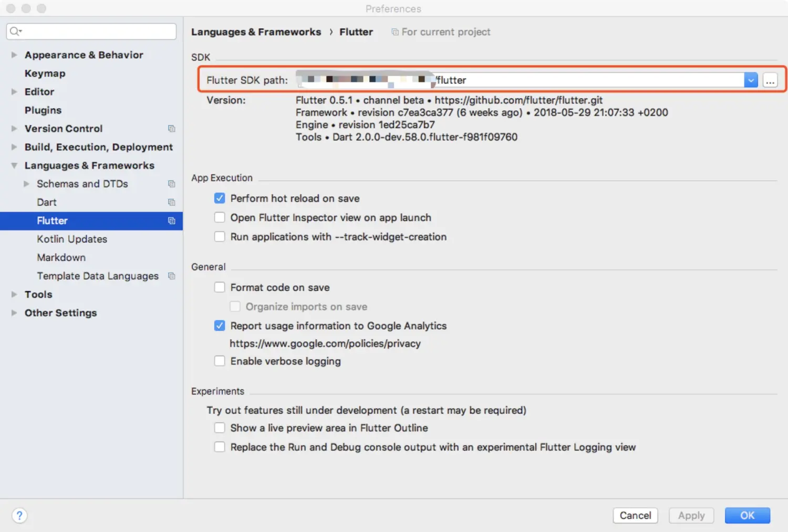Expand Other Settings section
This screenshot has height=532, width=788.
[14, 312]
